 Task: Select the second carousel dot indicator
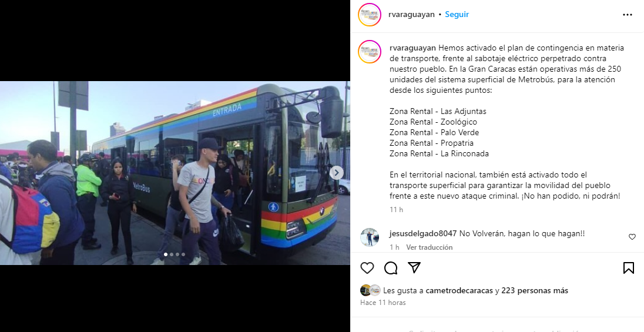[x=172, y=254]
